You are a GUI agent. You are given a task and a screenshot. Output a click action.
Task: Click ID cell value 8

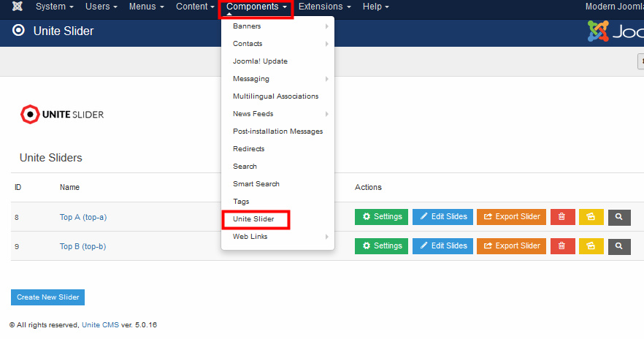[x=16, y=218]
